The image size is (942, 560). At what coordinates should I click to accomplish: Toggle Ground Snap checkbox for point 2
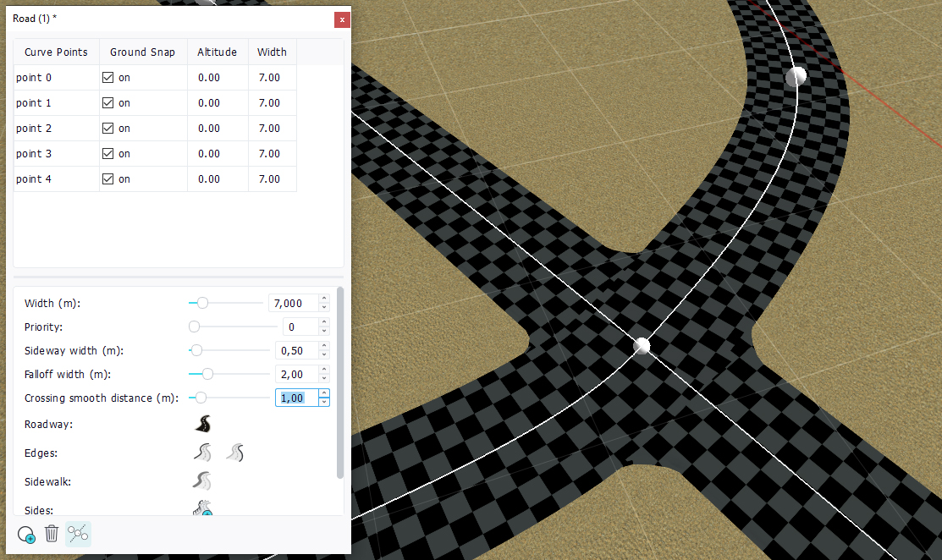coord(107,129)
